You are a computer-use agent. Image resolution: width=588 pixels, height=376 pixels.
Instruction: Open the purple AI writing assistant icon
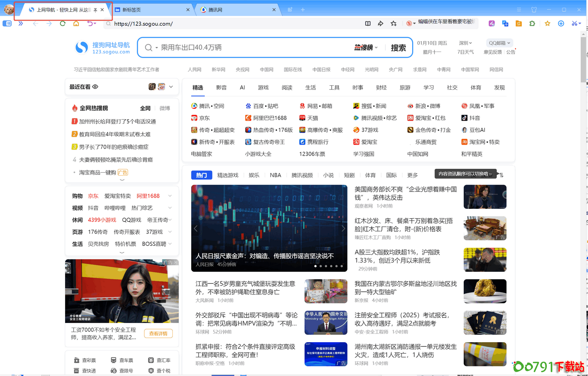[491, 23]
